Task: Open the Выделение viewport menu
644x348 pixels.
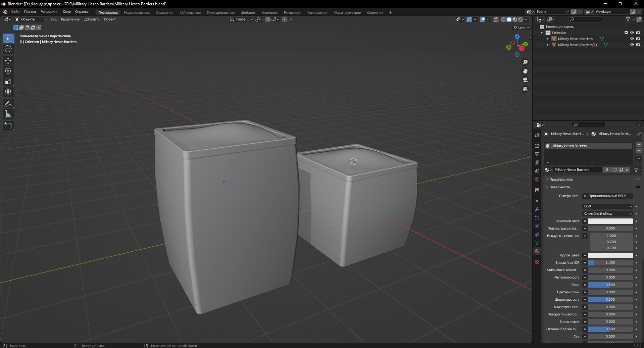Action: click(x=70, y=19)
